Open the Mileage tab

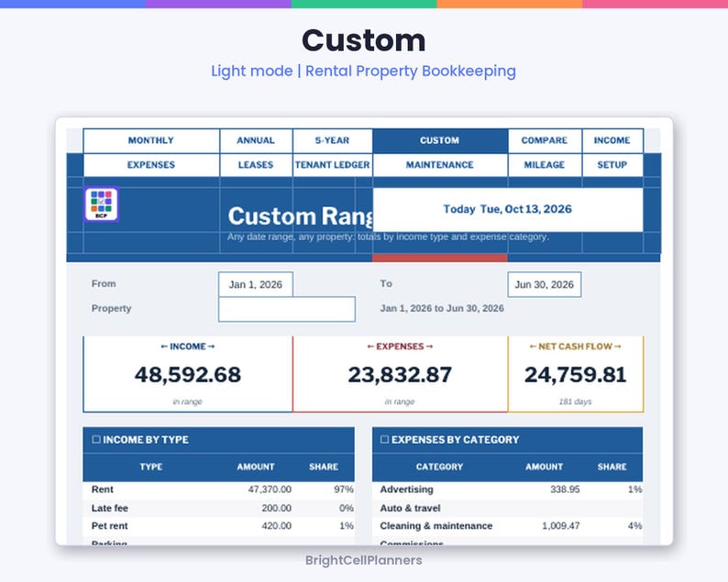(x=545, y=165)
